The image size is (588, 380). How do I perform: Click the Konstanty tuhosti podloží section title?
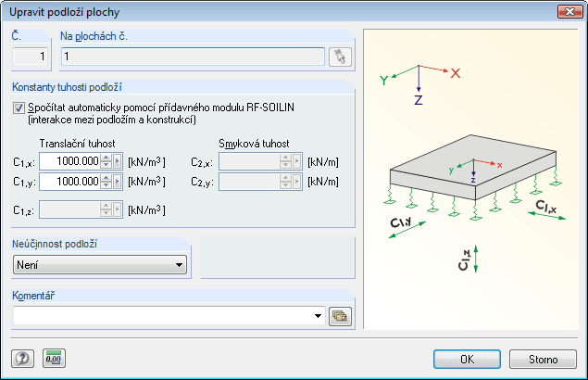67,87
